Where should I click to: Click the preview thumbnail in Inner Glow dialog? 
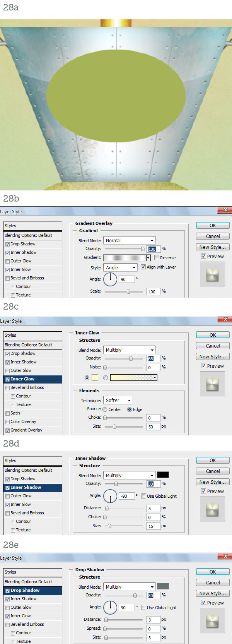pyautogui.click(x=212, y=384)
